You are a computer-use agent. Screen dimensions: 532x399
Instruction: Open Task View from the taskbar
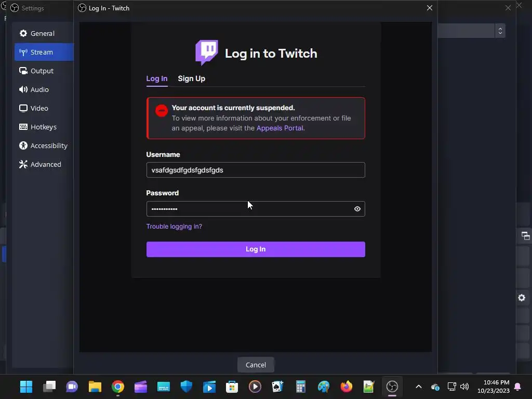49,387
